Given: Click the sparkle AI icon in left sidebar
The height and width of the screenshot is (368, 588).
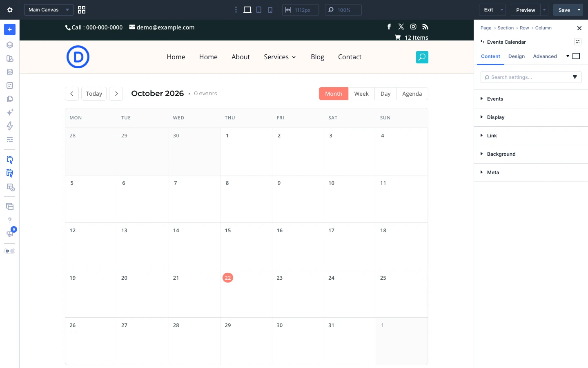Looking at the screenshot, I should pos(10,112).
